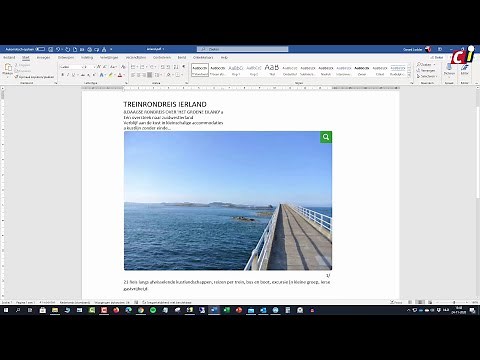
Task: Open the Ontwerpen ribbon tab
Action: click(x=66, y=57)
